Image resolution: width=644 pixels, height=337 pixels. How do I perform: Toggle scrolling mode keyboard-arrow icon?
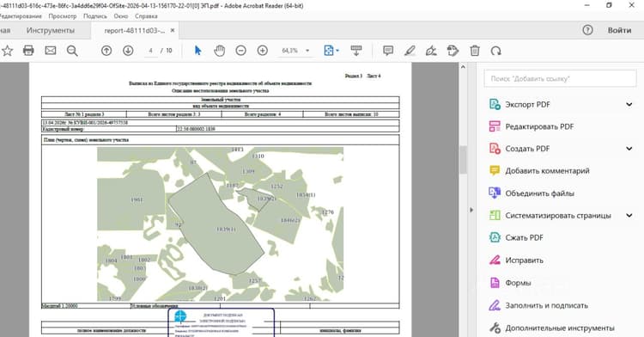click(356, 51)
